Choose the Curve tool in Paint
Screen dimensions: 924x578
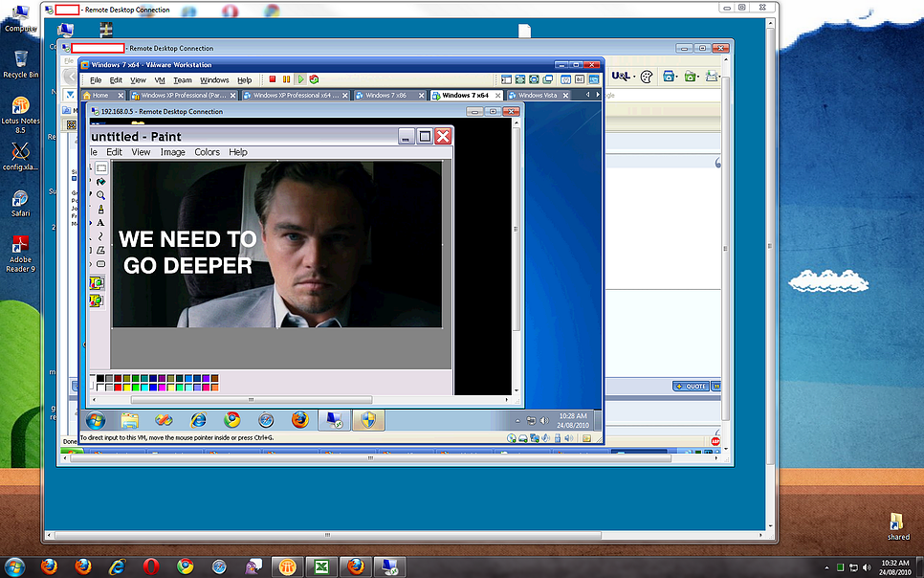coord(100,236)
